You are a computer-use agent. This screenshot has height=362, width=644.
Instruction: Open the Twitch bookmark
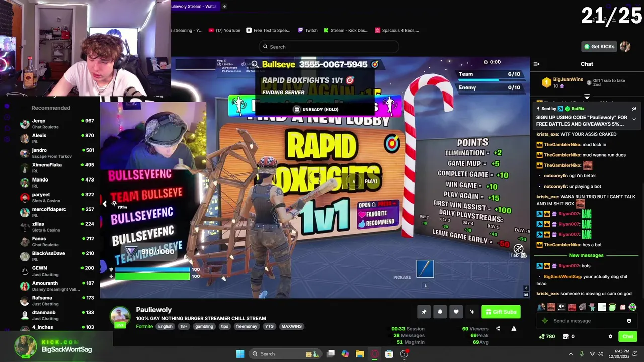coord(307,30)
